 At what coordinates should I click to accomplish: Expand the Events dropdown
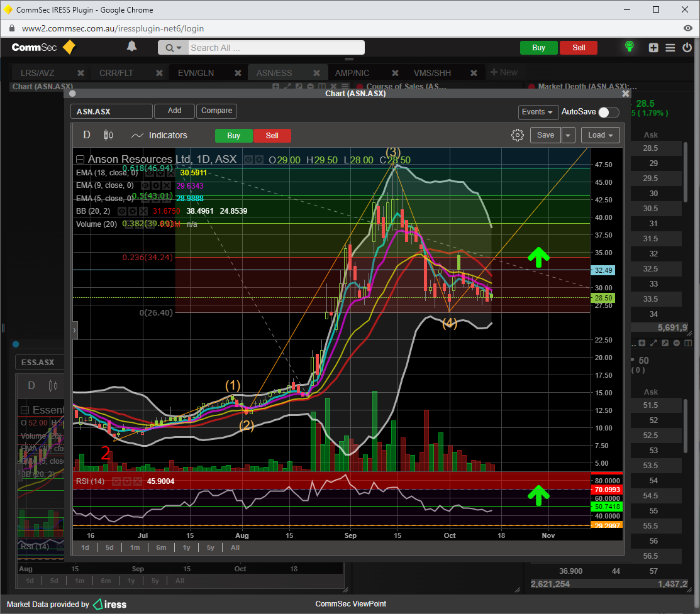(538, 112)
